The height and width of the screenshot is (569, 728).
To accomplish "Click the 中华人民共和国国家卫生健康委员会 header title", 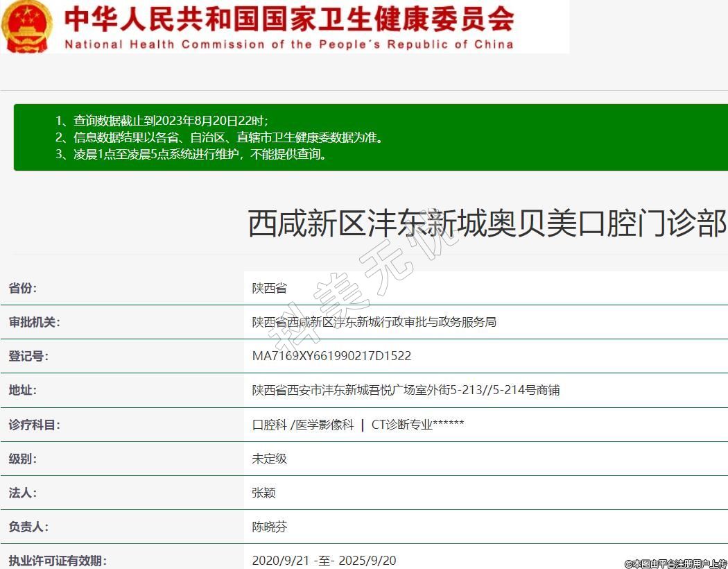I will pos(289,19).
